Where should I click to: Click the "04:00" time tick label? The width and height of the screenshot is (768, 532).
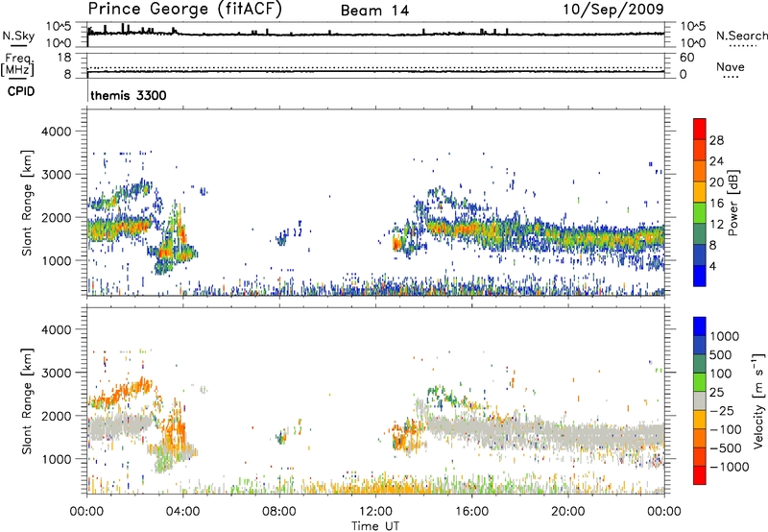pyautogui.click(x=182, y=512)
